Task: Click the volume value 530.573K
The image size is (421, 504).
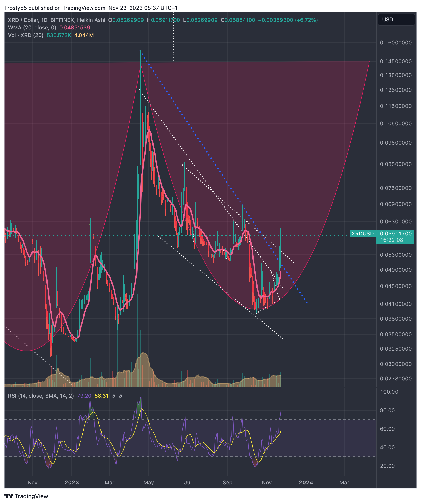Action: pyautogui.click(x=59, y=35)
